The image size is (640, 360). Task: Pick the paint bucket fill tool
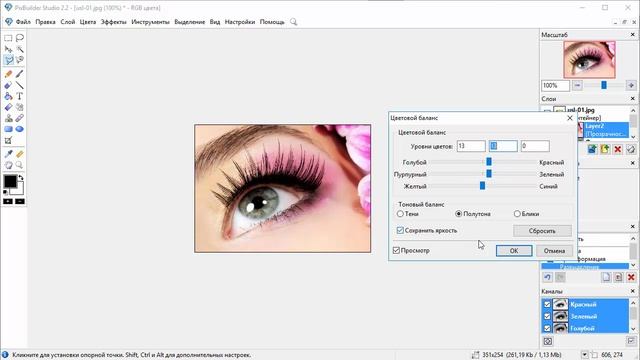click(x=8, y=96)
